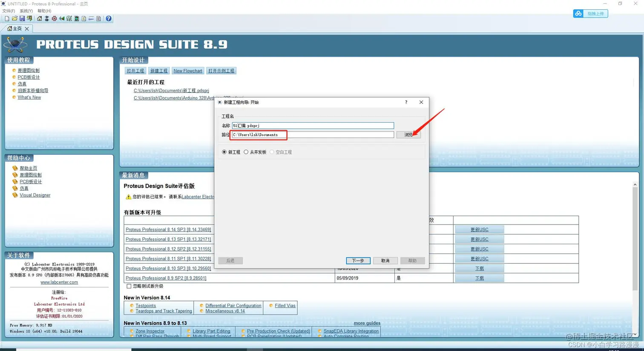Screen dimensions: 644x351
Task: Click the news panel scrollbar up arrow
Action: [x=635, y=185]
